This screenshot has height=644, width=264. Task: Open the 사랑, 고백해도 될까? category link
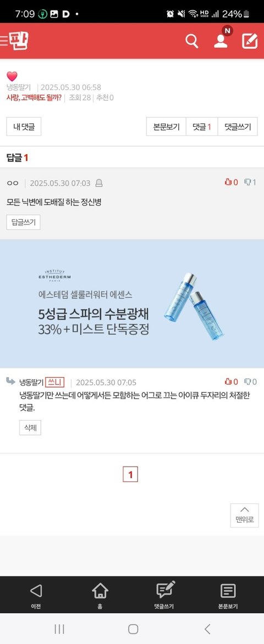click(x=34, y=98)
